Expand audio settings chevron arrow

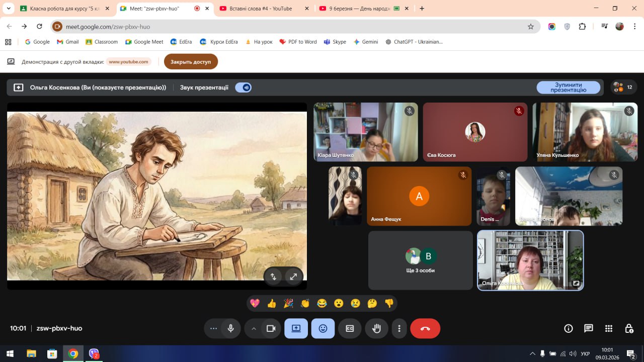(254, 328)
